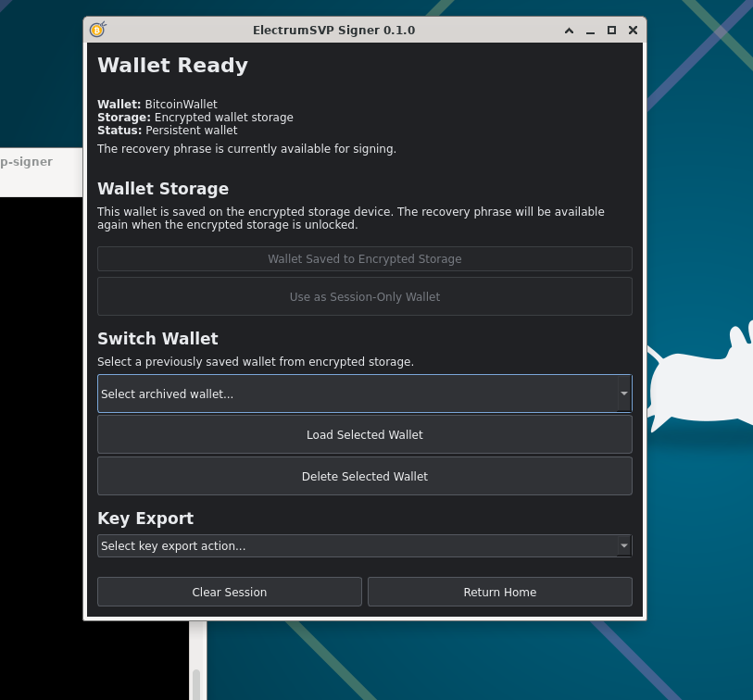
Task: Click the Return Home button
Action: [x=500, y=592]
